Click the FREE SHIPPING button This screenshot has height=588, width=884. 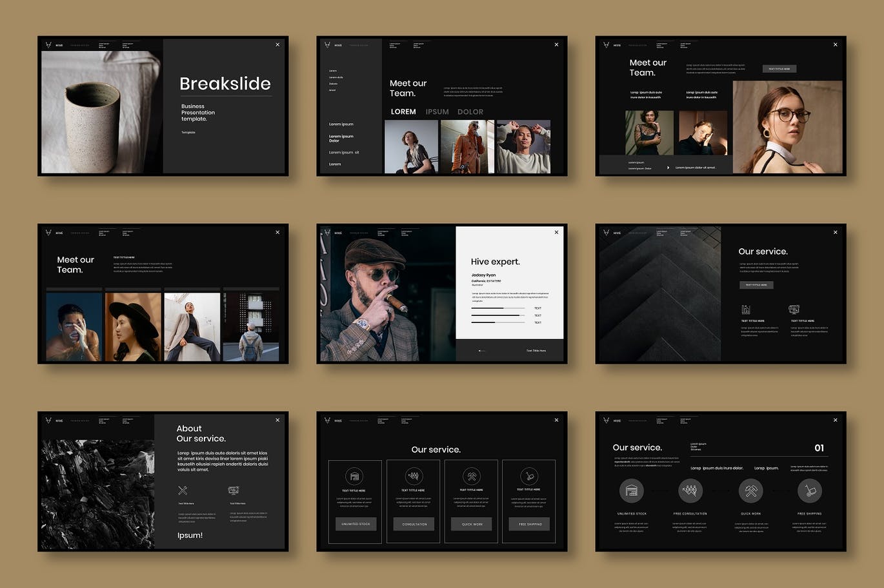click(x=529, y=524)
